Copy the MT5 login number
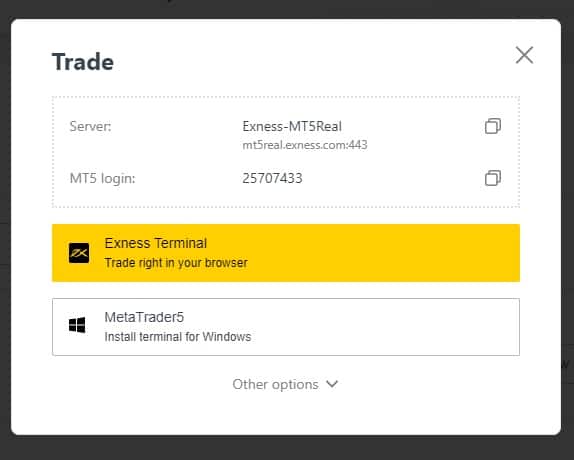This screenshot has width=574, height=460. point(493,178)
